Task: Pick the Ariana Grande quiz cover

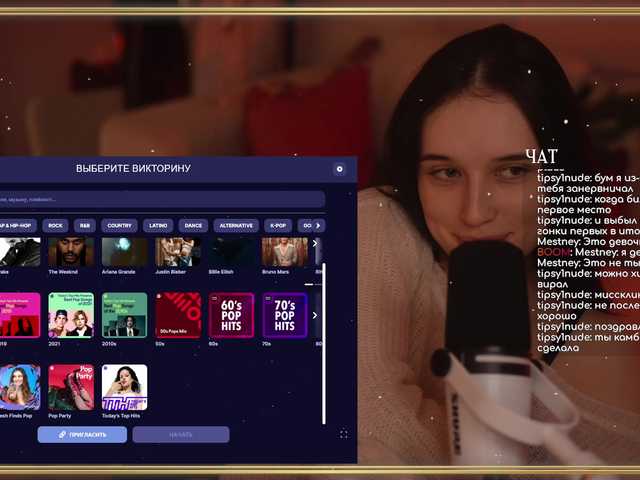Action: (x=124, y=251)
